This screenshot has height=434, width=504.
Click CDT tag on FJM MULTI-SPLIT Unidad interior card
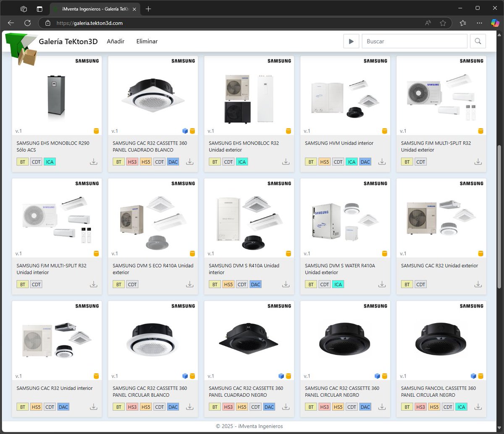pos(36,284)
